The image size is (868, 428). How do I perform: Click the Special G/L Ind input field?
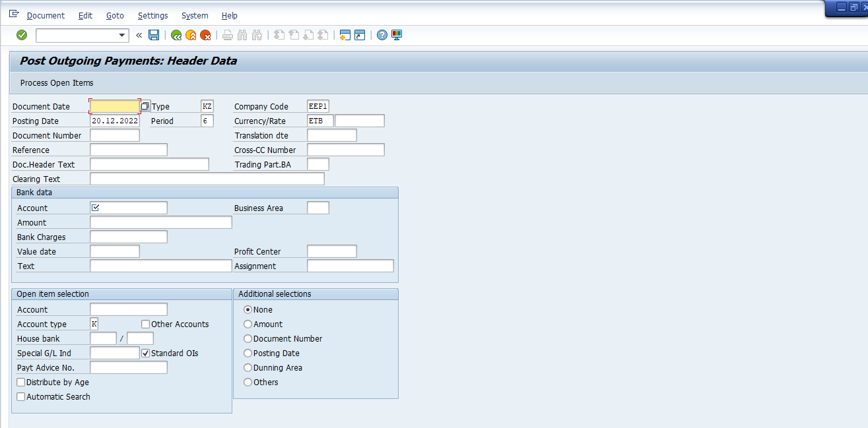point(115,353)
